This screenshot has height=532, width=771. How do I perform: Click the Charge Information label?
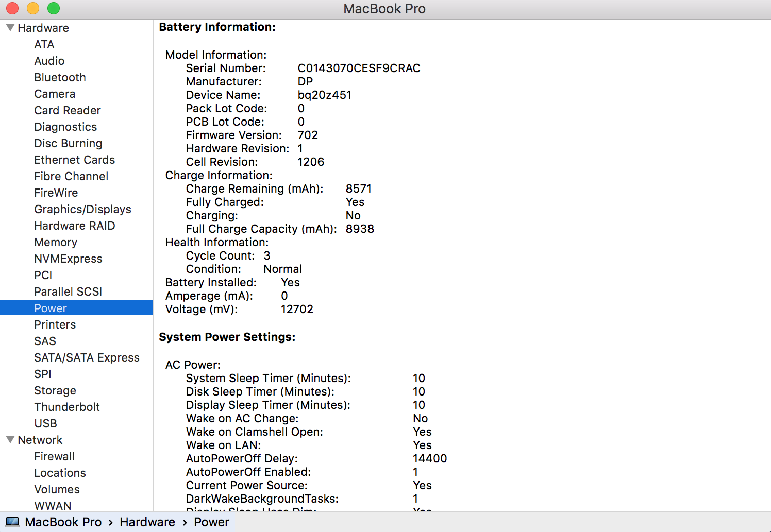click(x=219, y=175)
